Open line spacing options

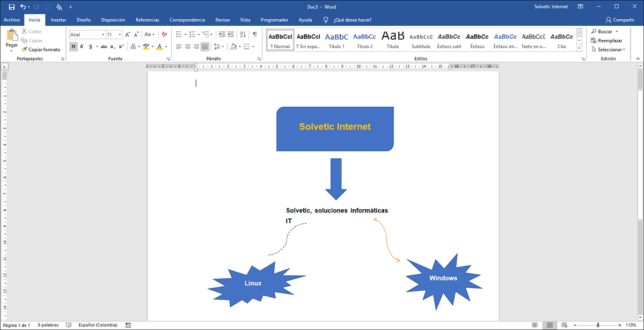point(218,47)
